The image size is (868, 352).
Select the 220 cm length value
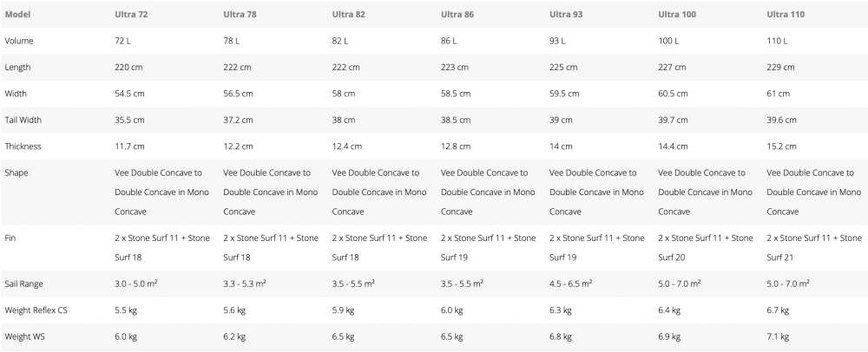pos(129,67)
